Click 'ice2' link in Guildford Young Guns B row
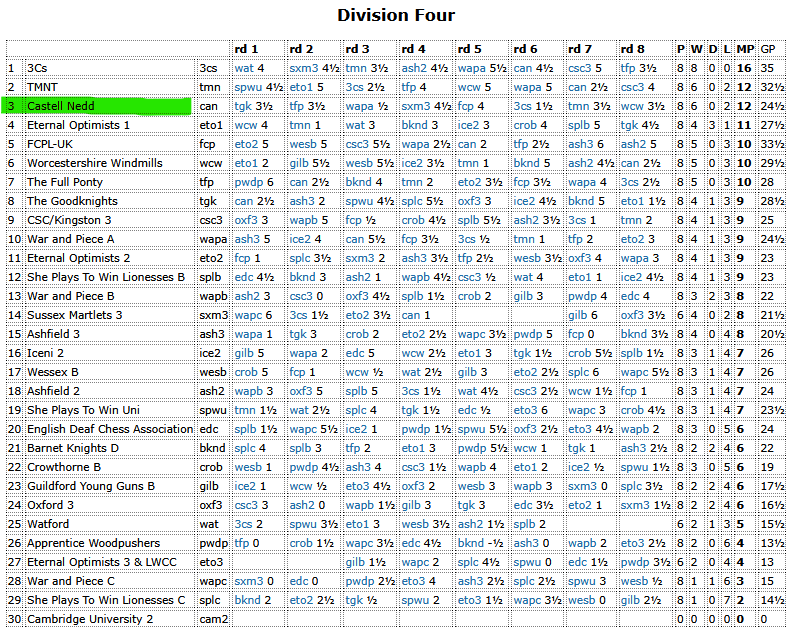Viewport: 790px width, 633px height. coord(245,486)
